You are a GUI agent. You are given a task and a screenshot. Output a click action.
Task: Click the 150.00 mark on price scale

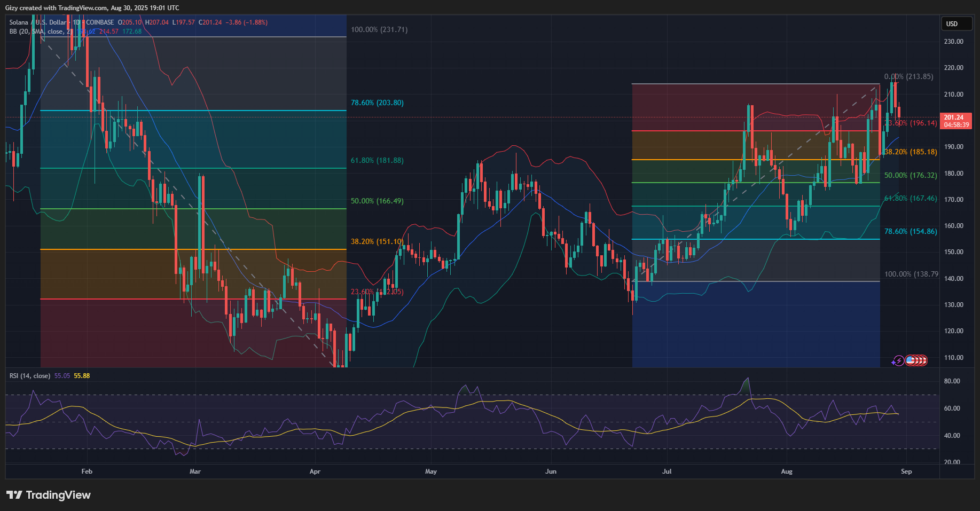click(953, 252)
